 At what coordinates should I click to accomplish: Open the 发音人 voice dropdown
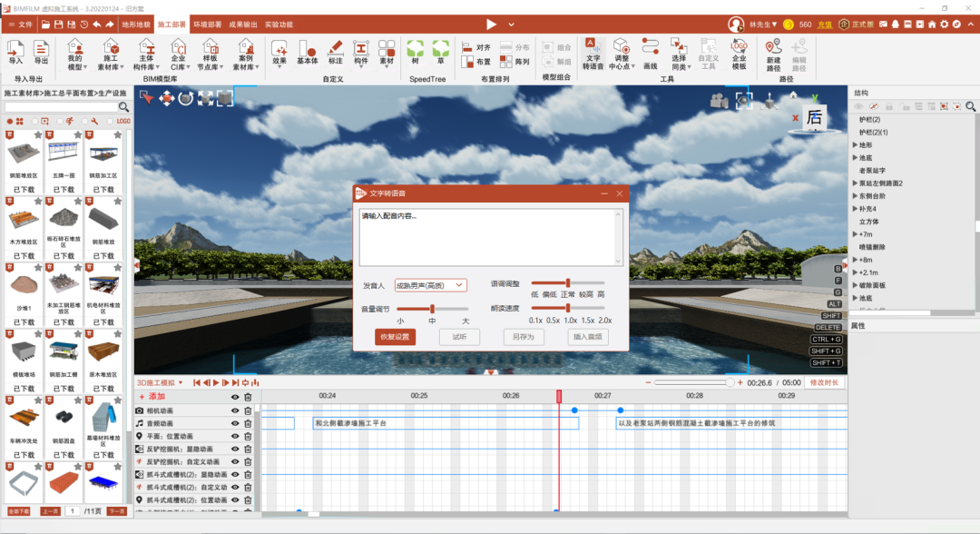430,285
